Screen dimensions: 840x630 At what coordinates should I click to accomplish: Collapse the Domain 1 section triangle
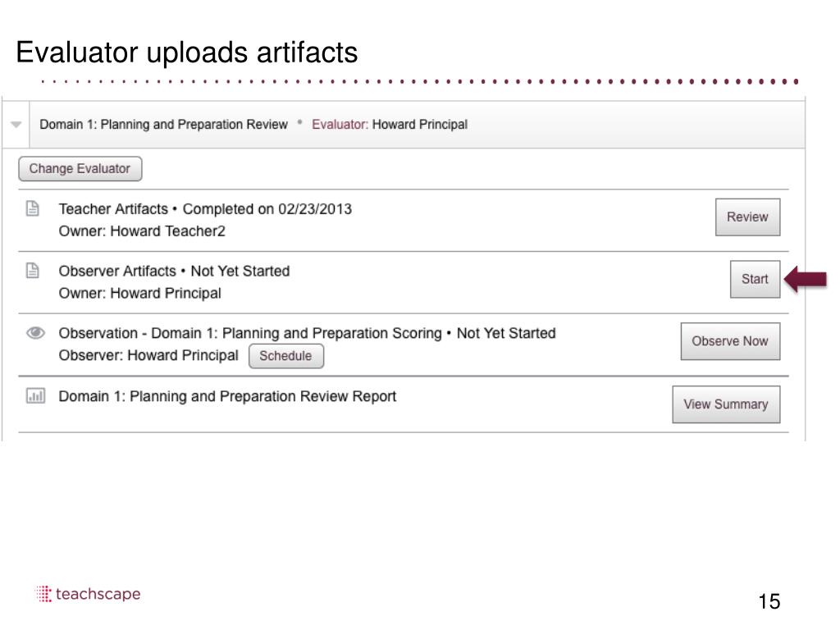coord(16,125)
